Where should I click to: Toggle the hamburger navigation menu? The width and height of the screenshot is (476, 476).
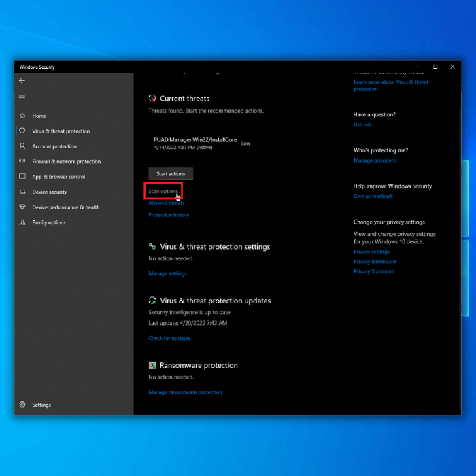tap(22, 97)
